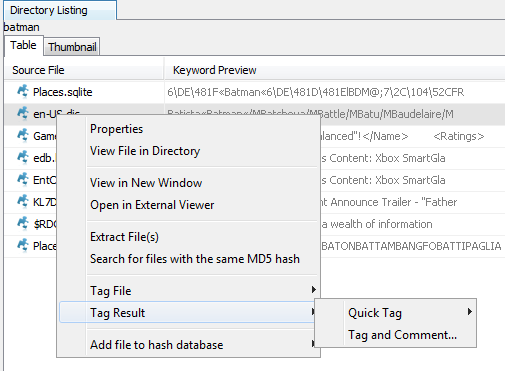Click the en-US.dic row file icon
The image size is (505, 371).
click(23, 113)
